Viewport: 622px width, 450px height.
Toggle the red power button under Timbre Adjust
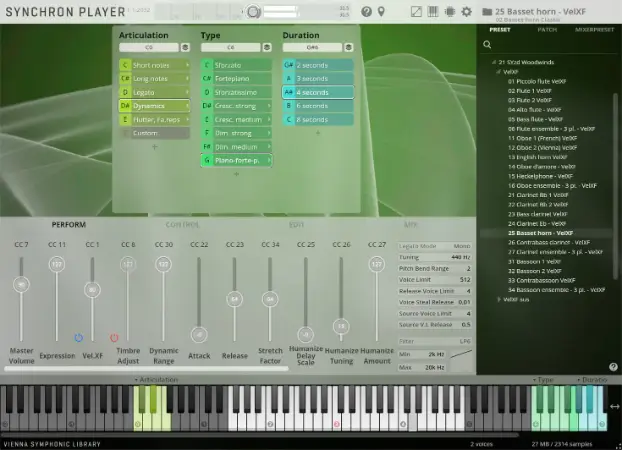(x=114, y=337)
